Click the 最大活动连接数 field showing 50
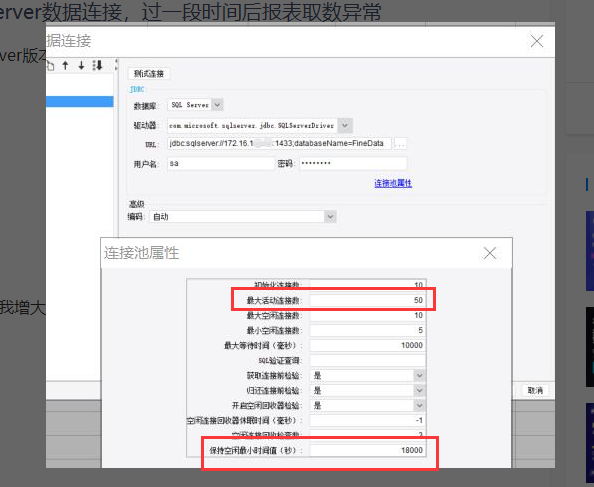The height and width of the screenshot is (487, 594). pyautogui.click(x=367, y=300)
